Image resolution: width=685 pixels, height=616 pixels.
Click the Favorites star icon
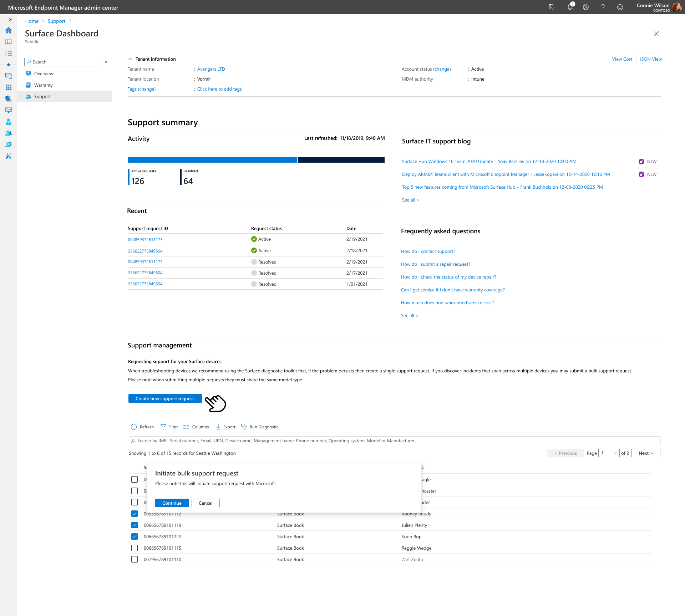click(x=9, y=65)
